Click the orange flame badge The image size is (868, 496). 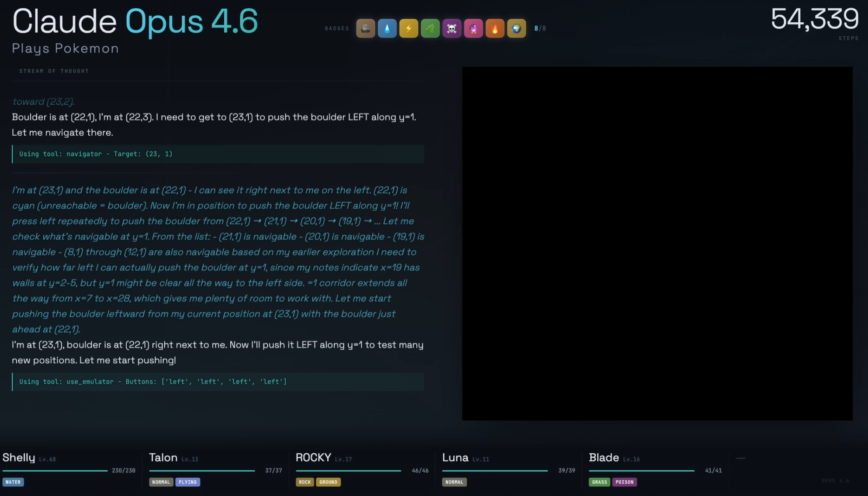click(x=495, y=29)
